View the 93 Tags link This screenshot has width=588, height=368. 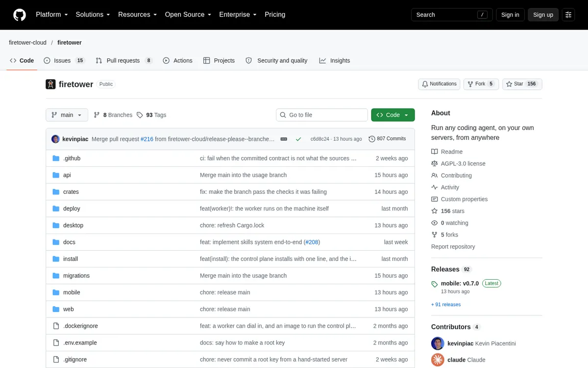[151, 115]
